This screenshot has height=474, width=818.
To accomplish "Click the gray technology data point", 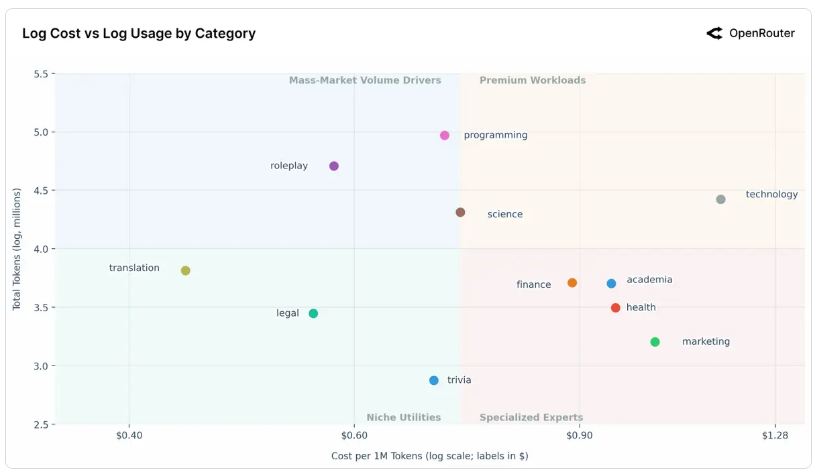I will click(721, 199).
